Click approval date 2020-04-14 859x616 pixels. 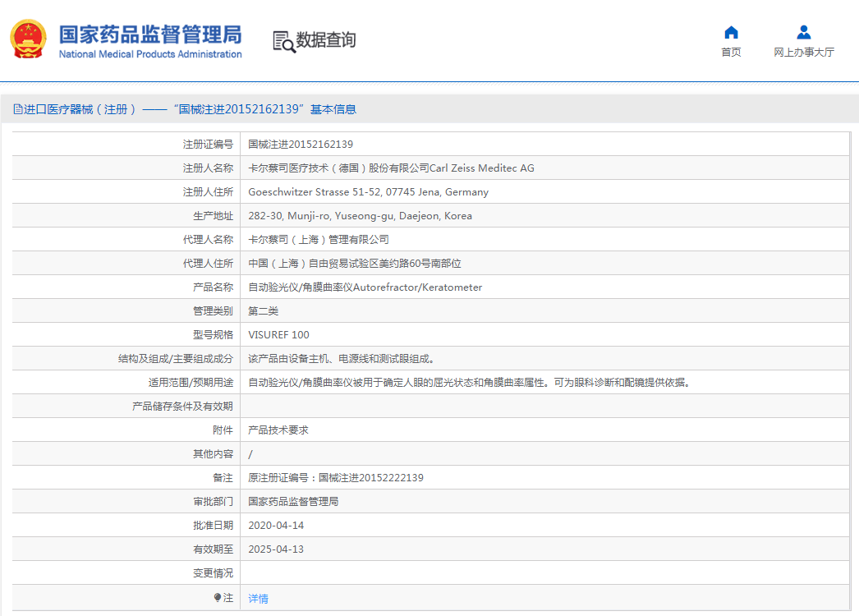276,526
